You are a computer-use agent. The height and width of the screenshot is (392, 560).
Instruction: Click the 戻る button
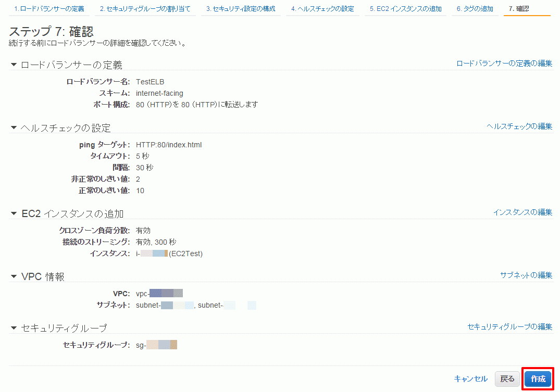click(x=507, y=379)
